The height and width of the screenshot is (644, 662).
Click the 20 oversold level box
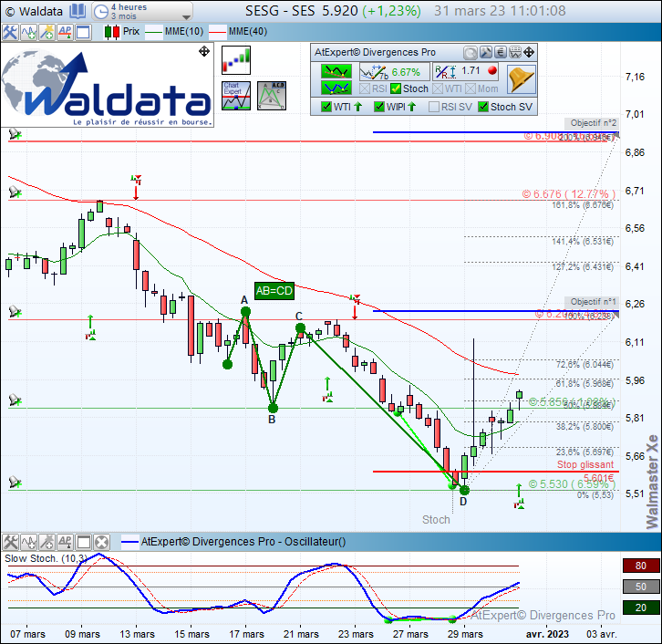point(641,608)
